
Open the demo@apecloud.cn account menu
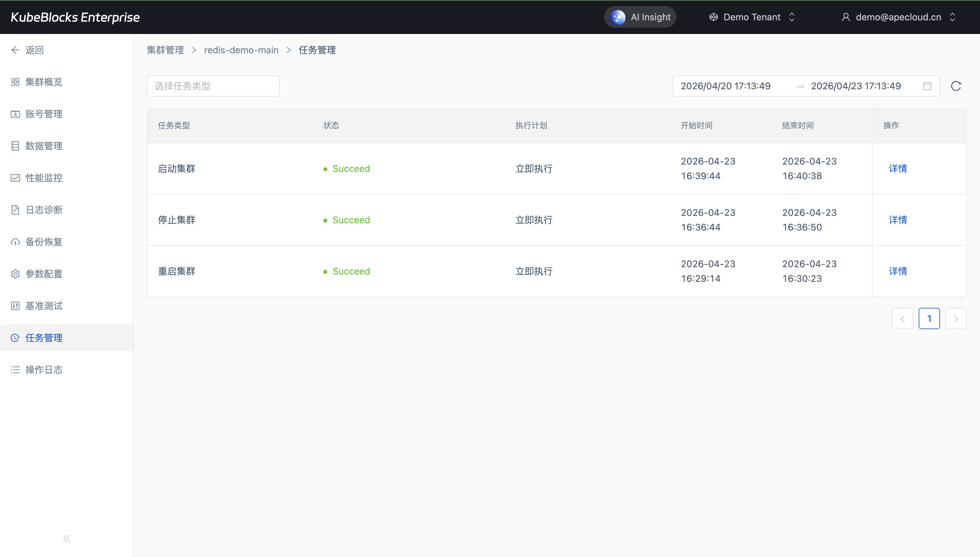[898, 17]
